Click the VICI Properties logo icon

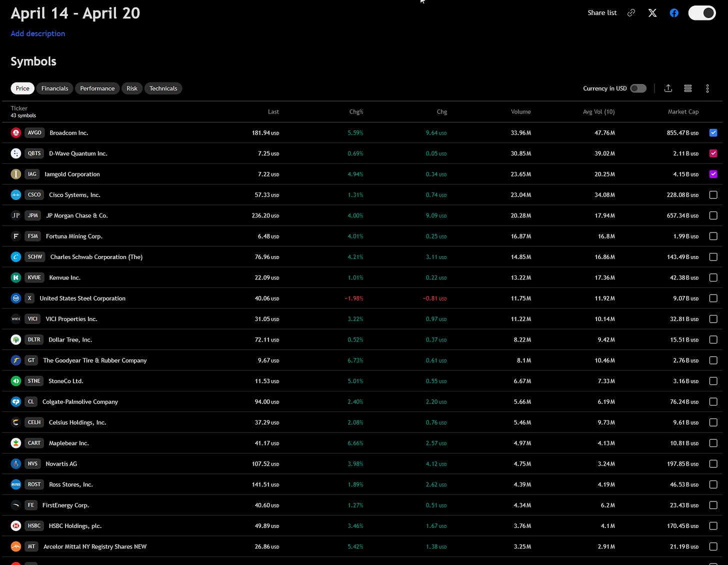coord(16,319)
